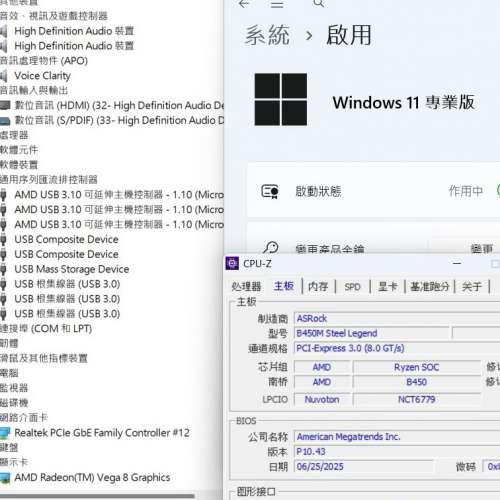Open the hamburger menu in Settings
This screenshot has width=500, height=500.
[x=277, y=4]
